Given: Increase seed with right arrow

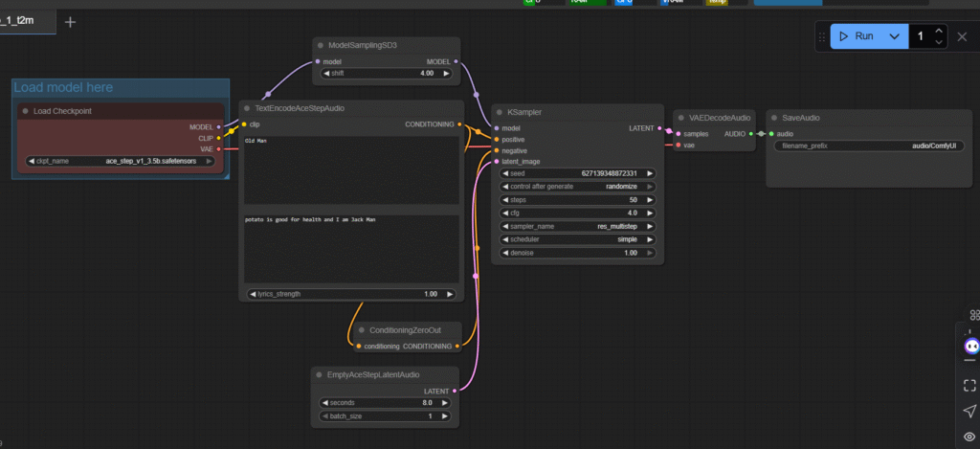Looking at the screenshot, I should point(650,173).
